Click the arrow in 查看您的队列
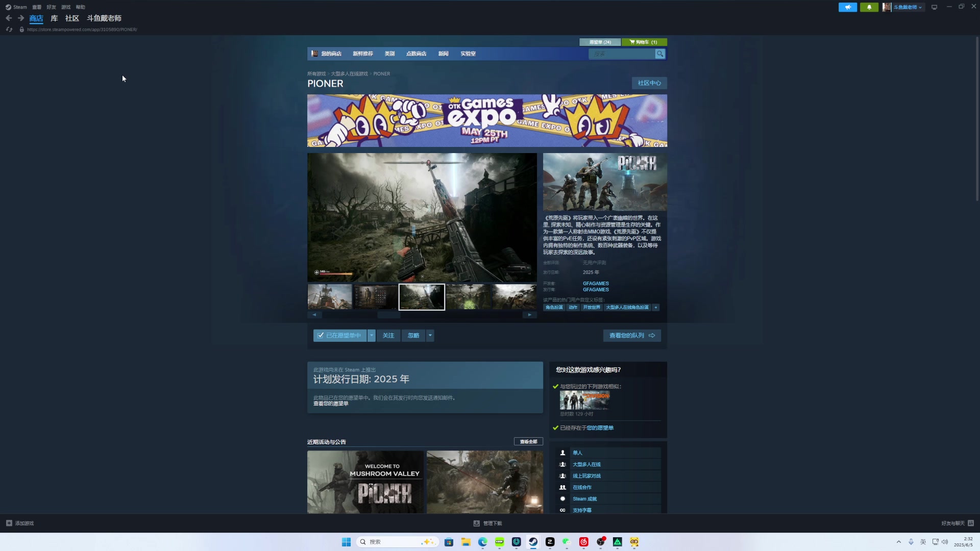Viewport: 980px width, 551px height. click(x=652, y=335)
